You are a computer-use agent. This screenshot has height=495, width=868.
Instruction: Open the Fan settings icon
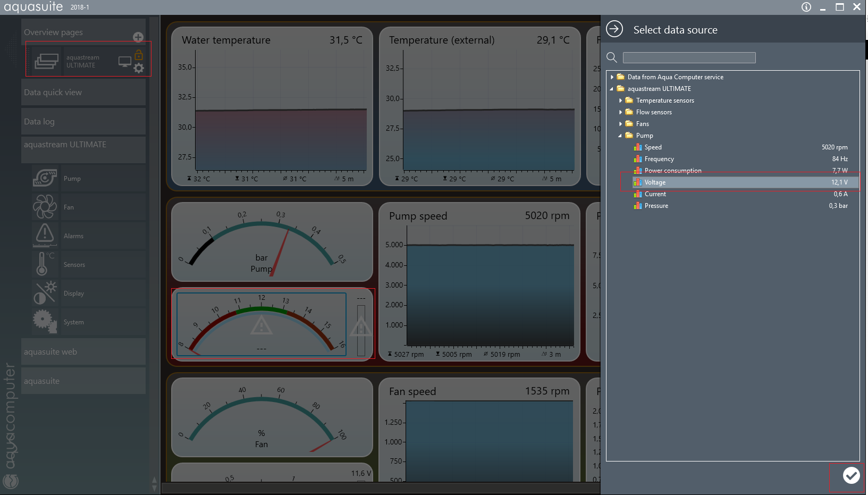[45, 207]
